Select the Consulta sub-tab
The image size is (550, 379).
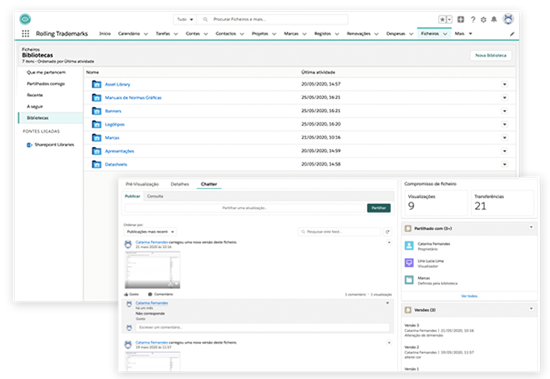click(155, 196)
